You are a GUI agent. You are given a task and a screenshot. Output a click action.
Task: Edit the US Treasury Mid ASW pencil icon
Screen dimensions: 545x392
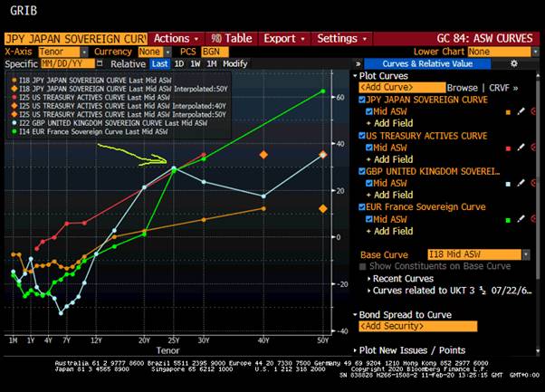point(521,148)
